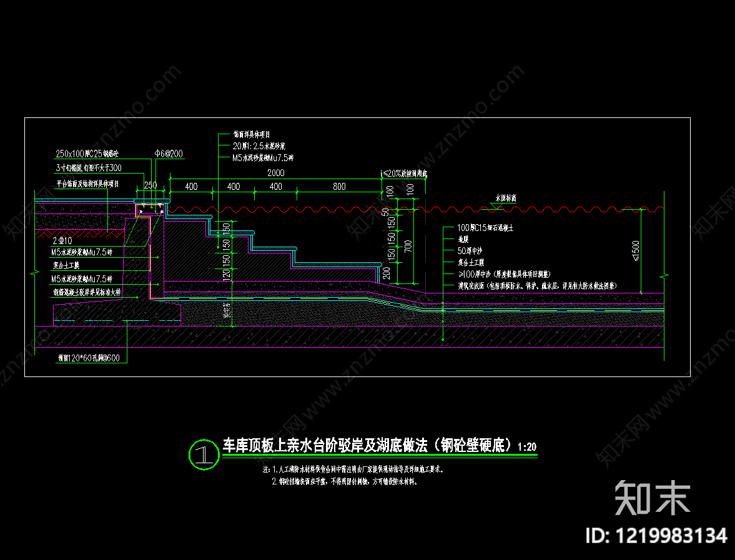This screenshot has width=735, height=560.
Task: Select the 20厚1:2.5水泥砂浆 label
Action: click(259, 146)
